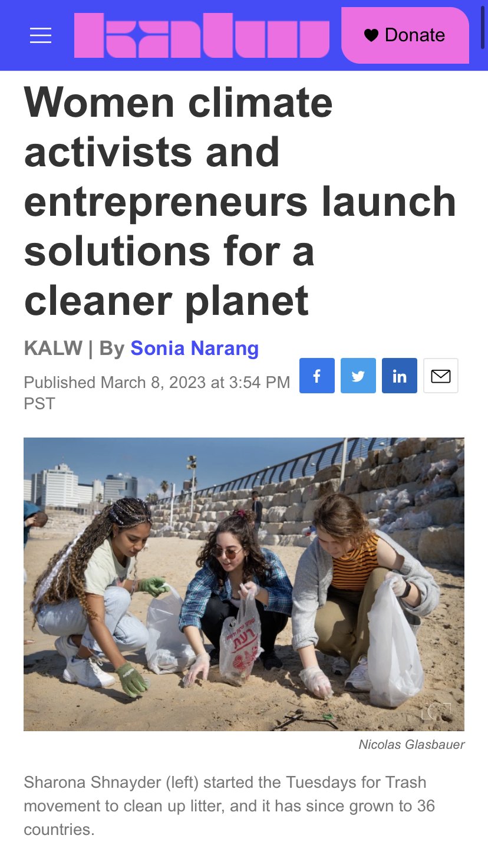This screenshot has width=488, height=868.
Task: Click the Published March 8, 2023 timestamp
Action: pos(157,382)
